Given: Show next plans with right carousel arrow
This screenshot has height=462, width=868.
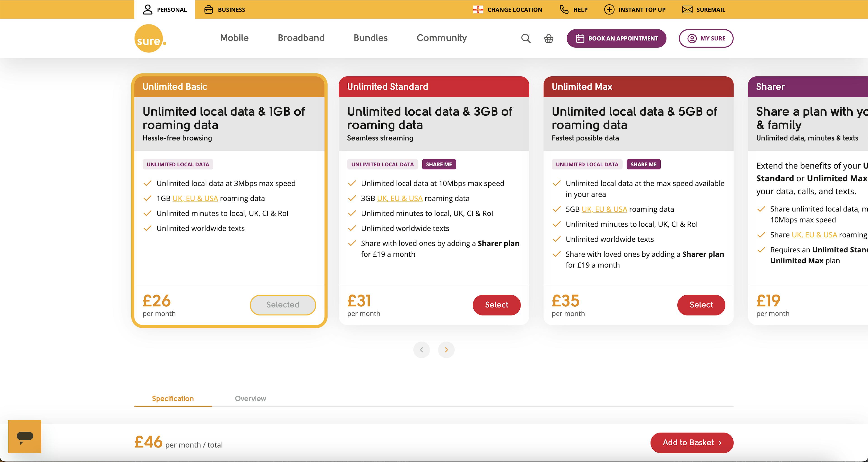Looking at the screenshot, I should (x=446, y=350).
